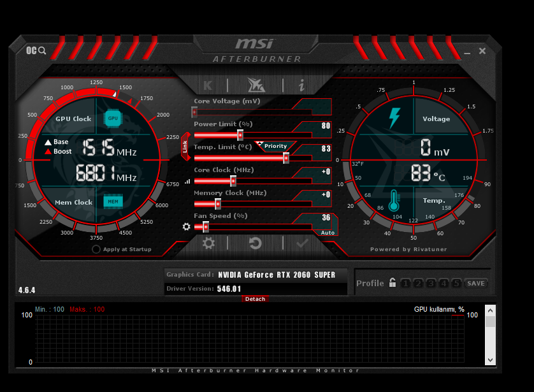Click the Power Limit value 80
Screen dimensions: 534x392
(326, 126)
